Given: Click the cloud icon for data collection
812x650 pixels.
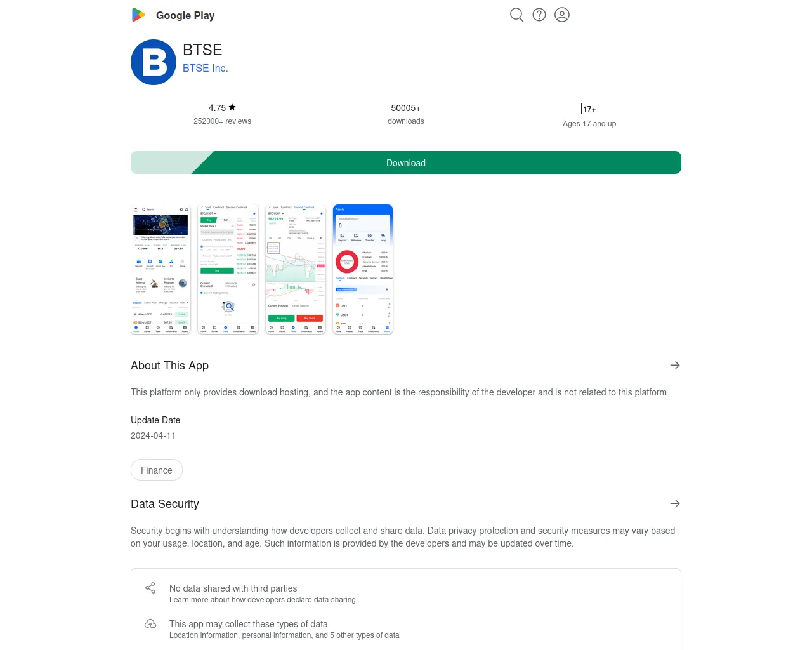Looking at the screenshot, I should click(150, 623).
